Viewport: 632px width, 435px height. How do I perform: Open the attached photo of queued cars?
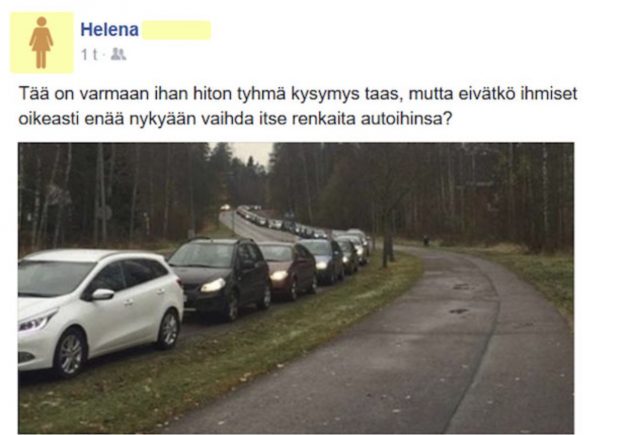coord(296,288)
